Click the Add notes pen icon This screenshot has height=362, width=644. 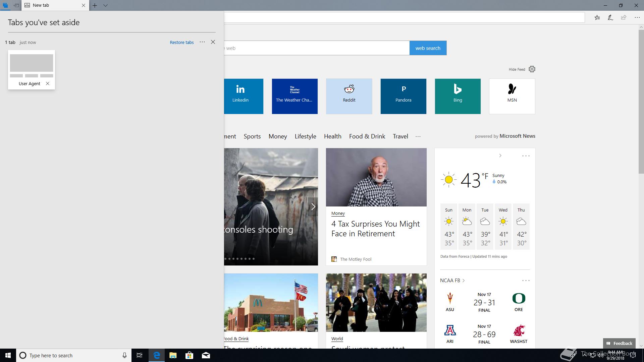point(610,18)
